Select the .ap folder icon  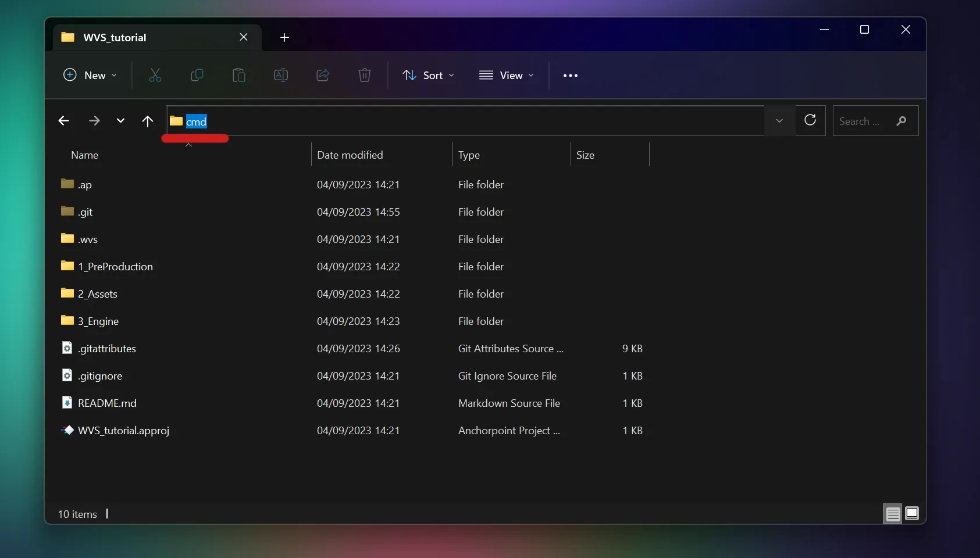67,184
